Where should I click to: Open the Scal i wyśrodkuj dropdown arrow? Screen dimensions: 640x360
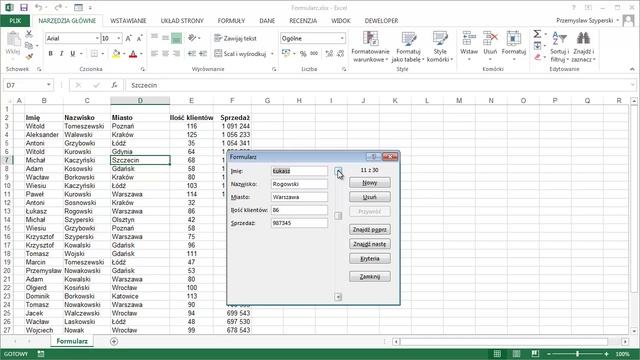click(x=272, y=53)
